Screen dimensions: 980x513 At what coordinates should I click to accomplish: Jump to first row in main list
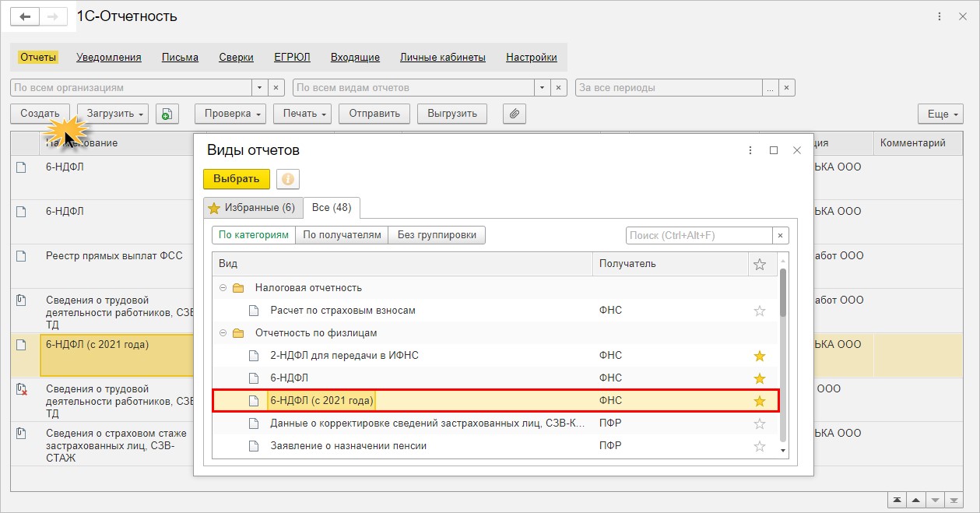pos(897,499)
